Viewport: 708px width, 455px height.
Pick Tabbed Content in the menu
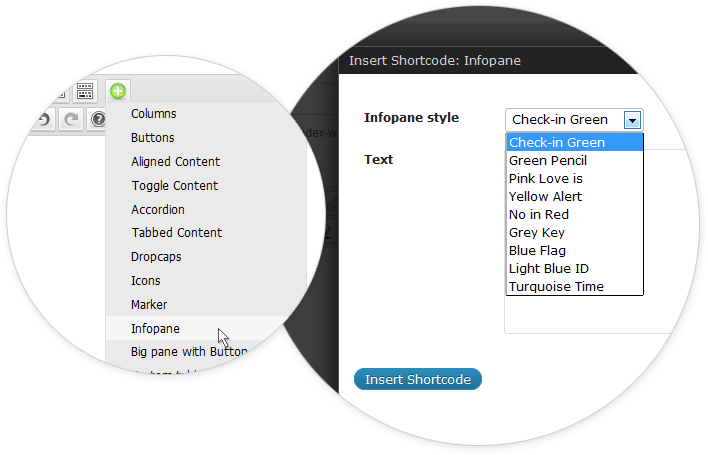coord(177,233)
